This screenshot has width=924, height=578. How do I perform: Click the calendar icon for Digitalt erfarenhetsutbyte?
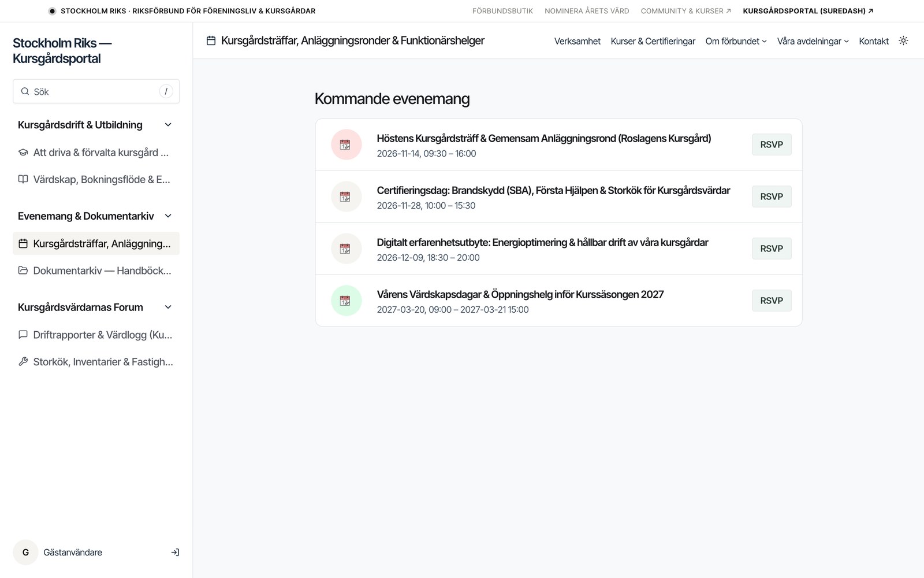346,249
